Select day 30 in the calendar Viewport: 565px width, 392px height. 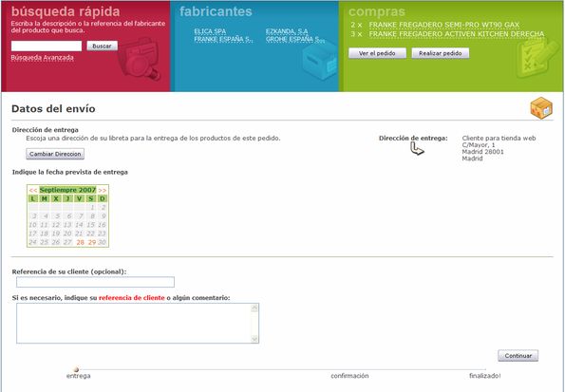(x=103, y=242)
